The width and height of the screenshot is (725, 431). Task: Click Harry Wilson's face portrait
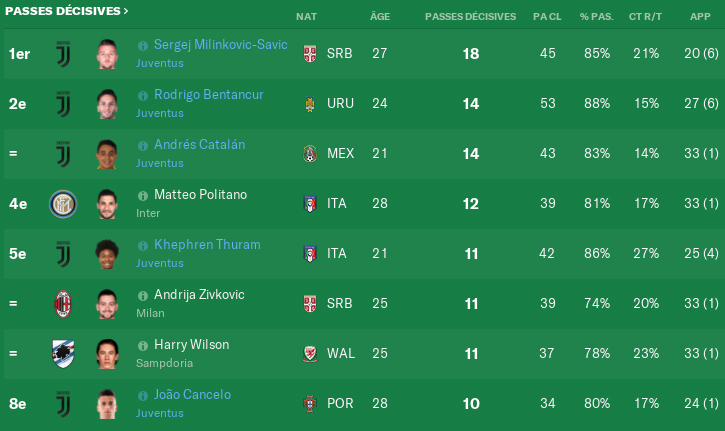107,354
